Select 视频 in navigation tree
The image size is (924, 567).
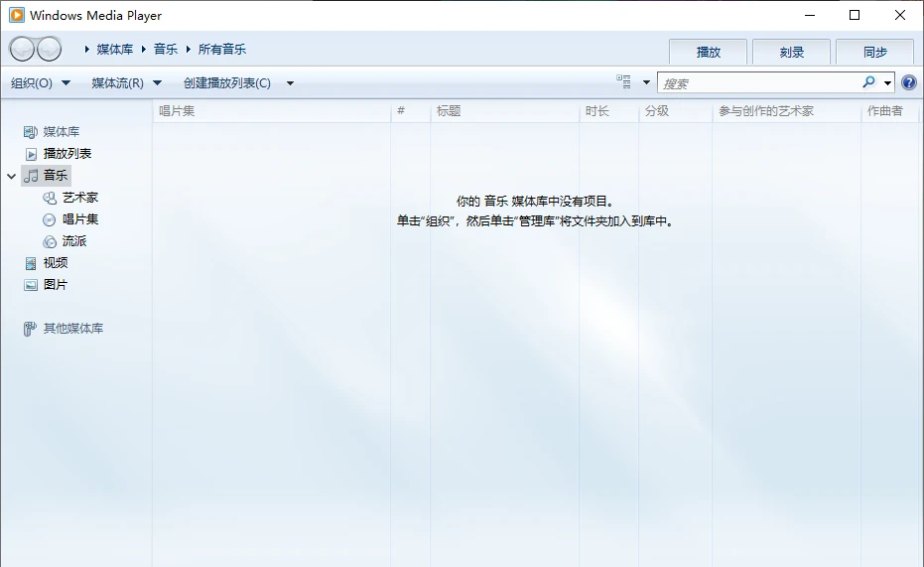[56, 263]
